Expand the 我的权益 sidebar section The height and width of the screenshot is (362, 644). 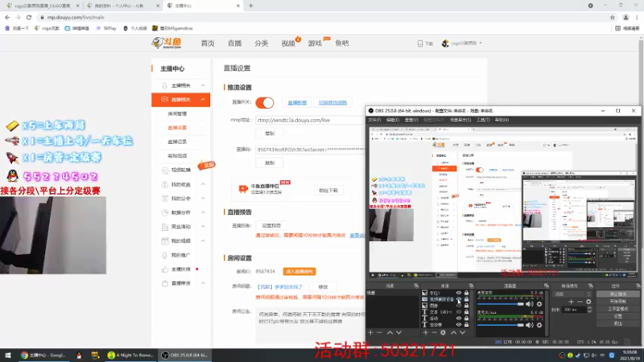pos(203,184)
